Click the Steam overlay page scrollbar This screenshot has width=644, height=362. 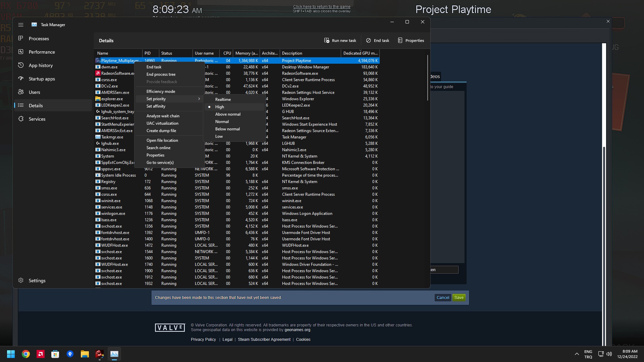[604, 246]
